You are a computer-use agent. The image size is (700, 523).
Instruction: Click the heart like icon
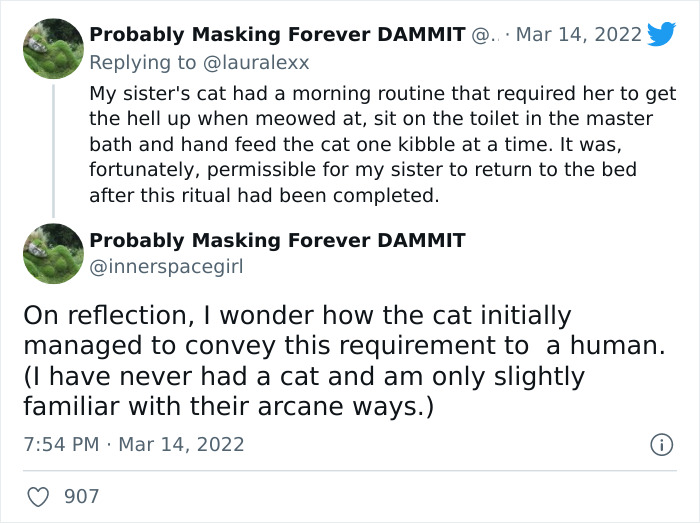(39, 496)
